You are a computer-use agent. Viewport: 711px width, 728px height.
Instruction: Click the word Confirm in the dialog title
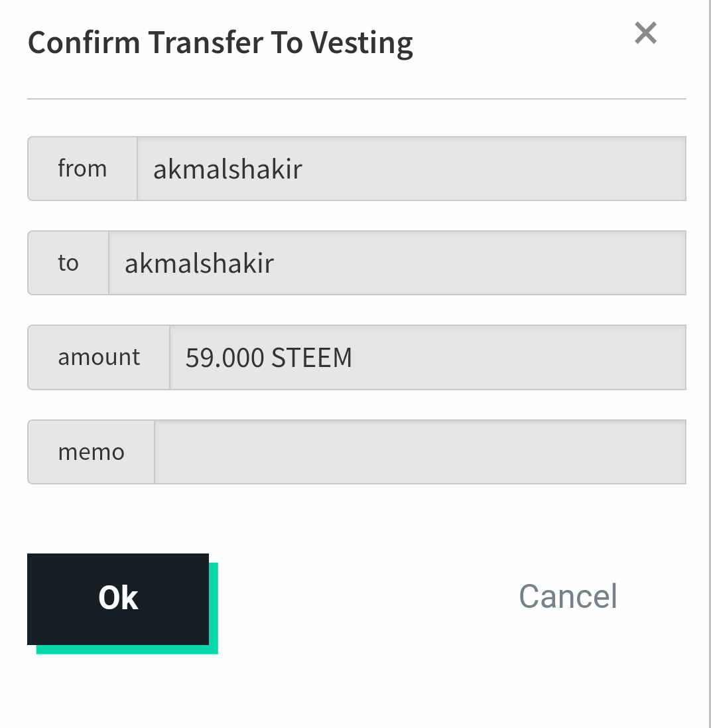point(84,43)
